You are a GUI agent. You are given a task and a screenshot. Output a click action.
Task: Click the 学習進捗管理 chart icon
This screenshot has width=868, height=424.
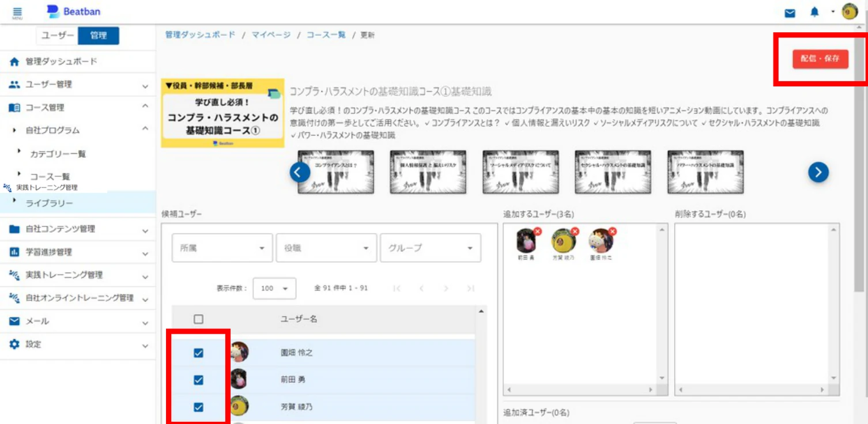coord(14,252)
